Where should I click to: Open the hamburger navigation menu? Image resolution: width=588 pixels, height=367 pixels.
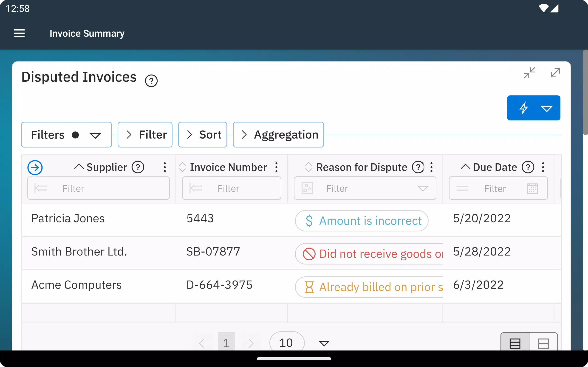click(20, 33)
